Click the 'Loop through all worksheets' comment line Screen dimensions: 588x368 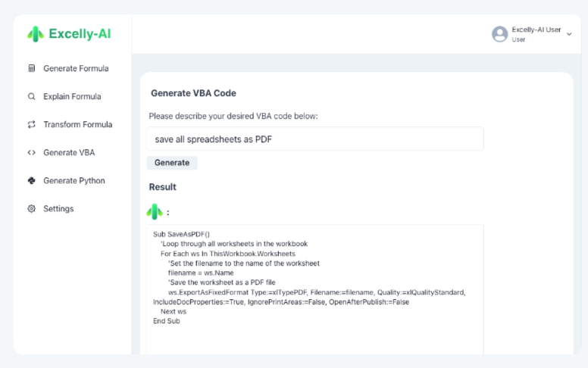(x=234, y=244)
